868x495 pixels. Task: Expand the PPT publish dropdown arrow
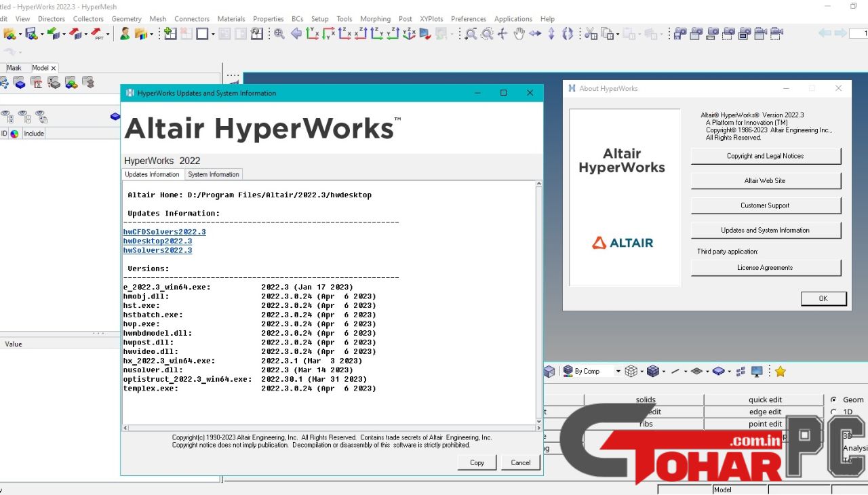[x=108, y=35]
